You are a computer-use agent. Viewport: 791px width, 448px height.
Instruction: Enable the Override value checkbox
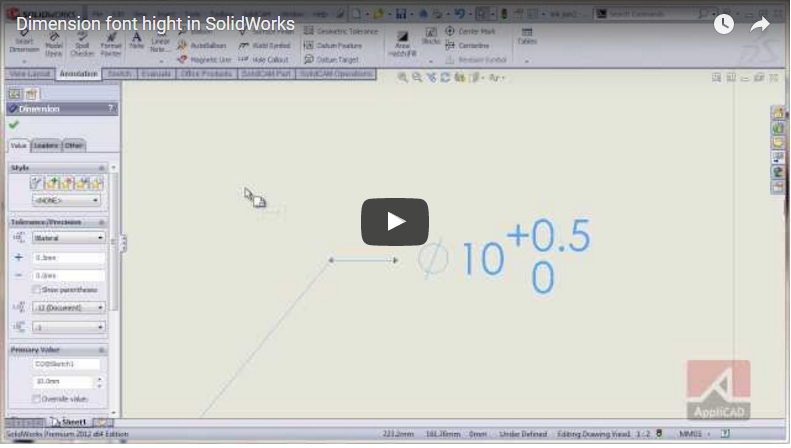point(36,399)
